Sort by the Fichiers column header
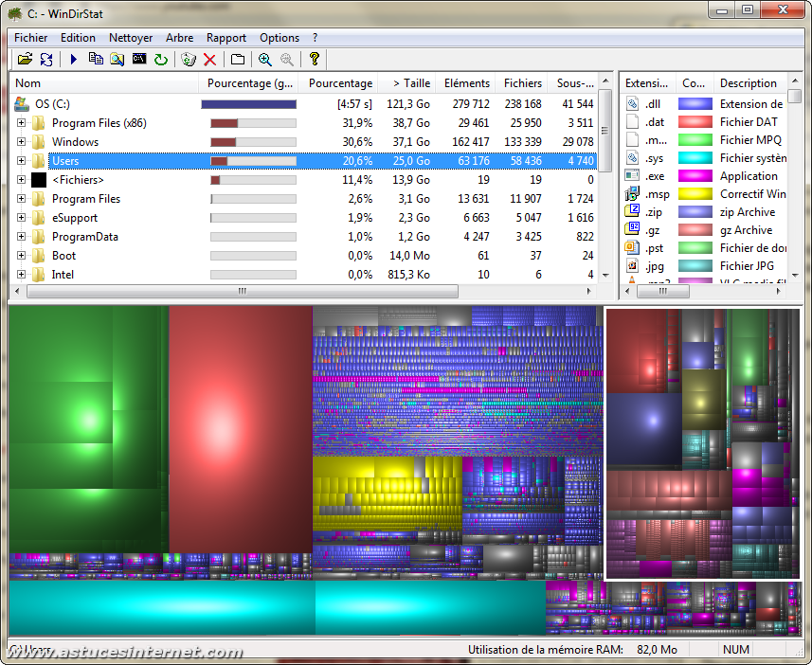Screen dimensions: 812x665 point(522,83)
